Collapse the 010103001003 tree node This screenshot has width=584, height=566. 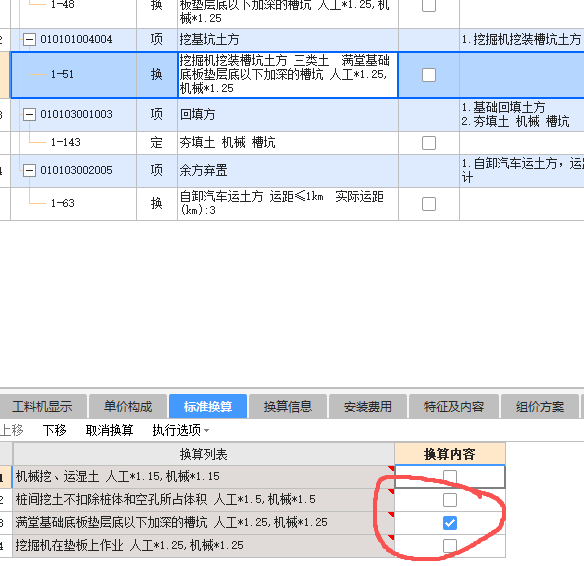(29, 114)
